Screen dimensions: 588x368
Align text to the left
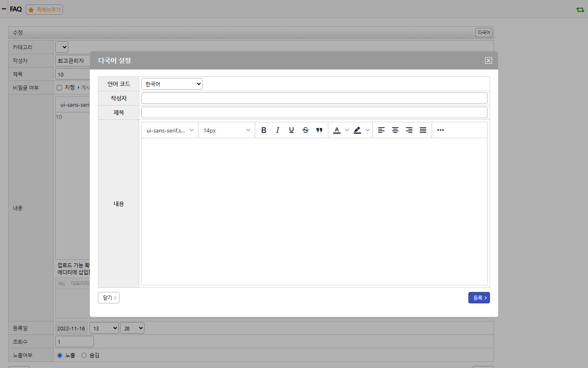pos(381,130)
